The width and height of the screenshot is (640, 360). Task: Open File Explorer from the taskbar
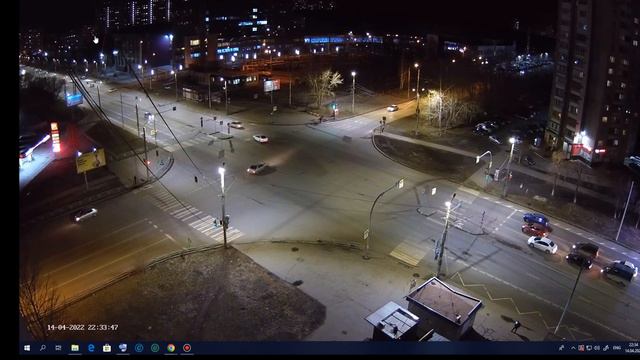75,348
